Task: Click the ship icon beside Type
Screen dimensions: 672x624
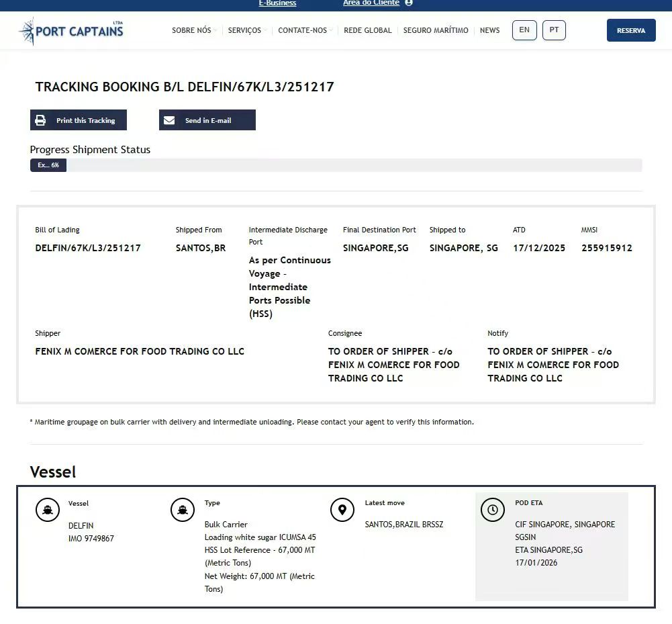Action: [183, 510]
